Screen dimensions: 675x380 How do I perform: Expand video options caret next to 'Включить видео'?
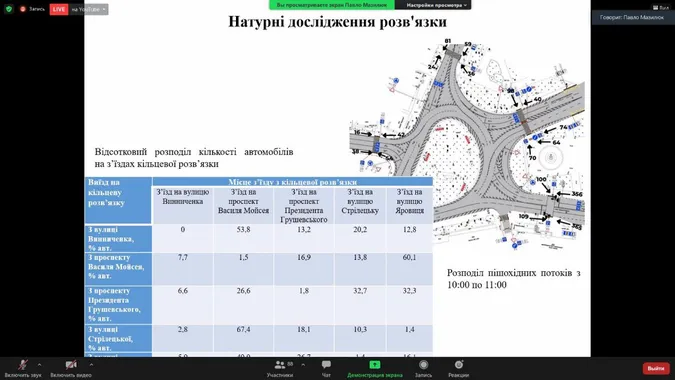click(x=91, y=365)
